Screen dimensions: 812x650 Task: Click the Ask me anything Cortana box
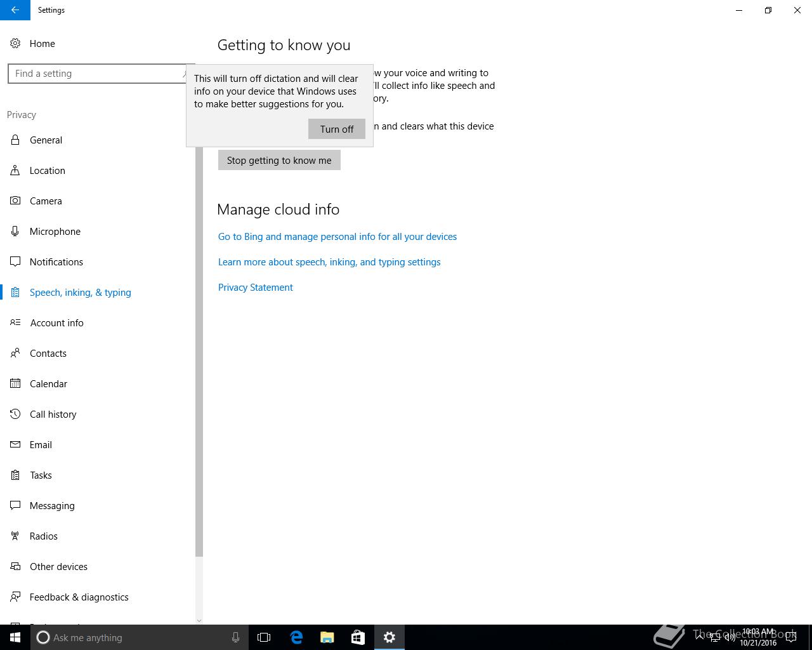pyautogui.click(x=140, y=637)
